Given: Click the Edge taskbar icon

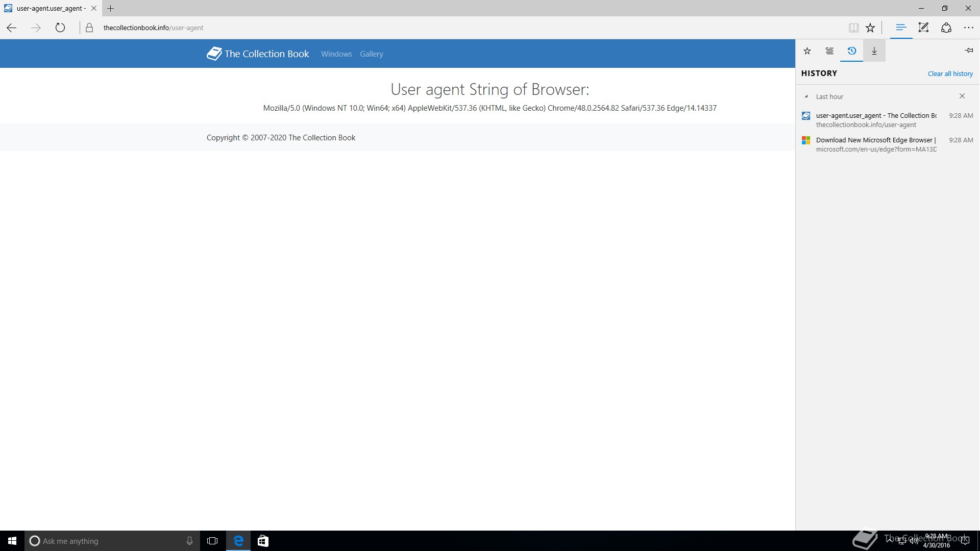Looking at the screenshot, I should tap(238, 541).
